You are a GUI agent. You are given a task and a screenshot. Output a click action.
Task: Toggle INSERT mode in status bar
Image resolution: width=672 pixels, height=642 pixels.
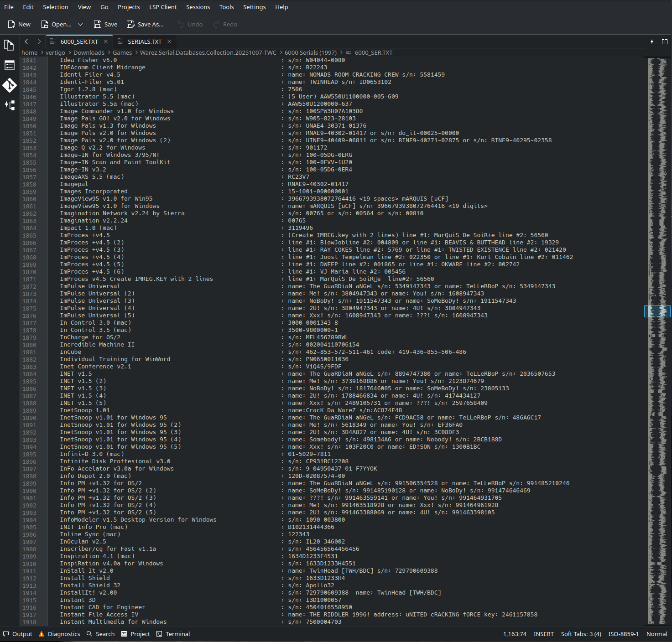[544, 634]
